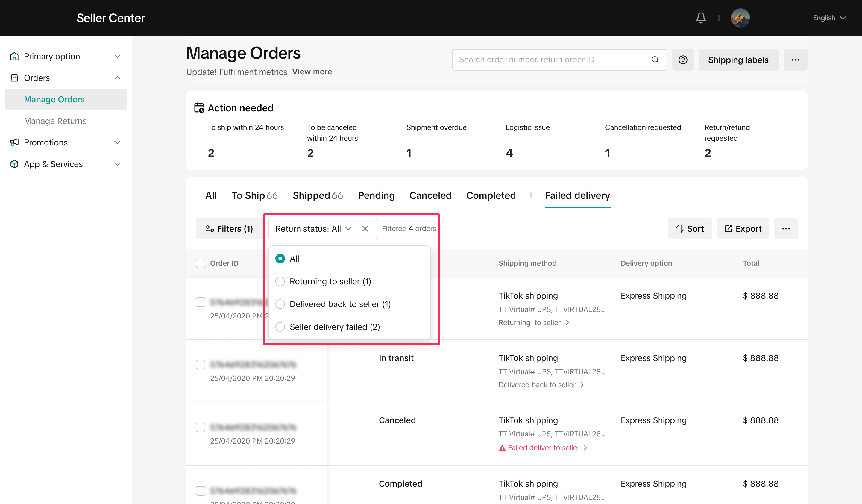Select the Seller delivery failed radio option
862x504 pixels.
[x=280, y=327]
